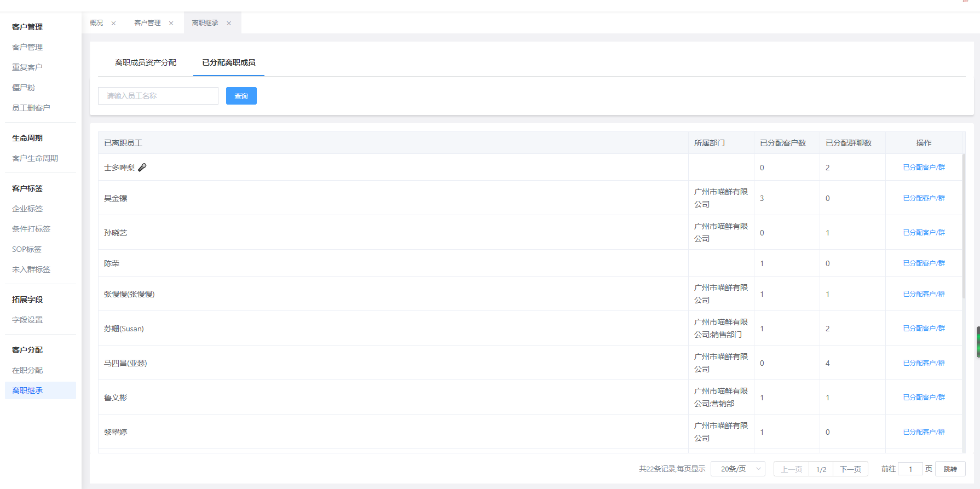Close the 客户管理 tab
The width and height of the screenshot is (980, 489).
tap(171, 23)
